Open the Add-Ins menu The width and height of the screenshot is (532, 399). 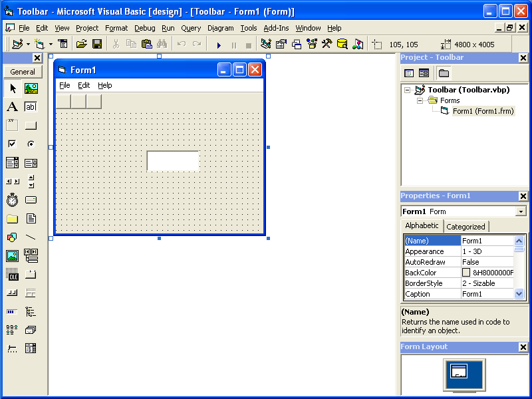tap(276, 28)
